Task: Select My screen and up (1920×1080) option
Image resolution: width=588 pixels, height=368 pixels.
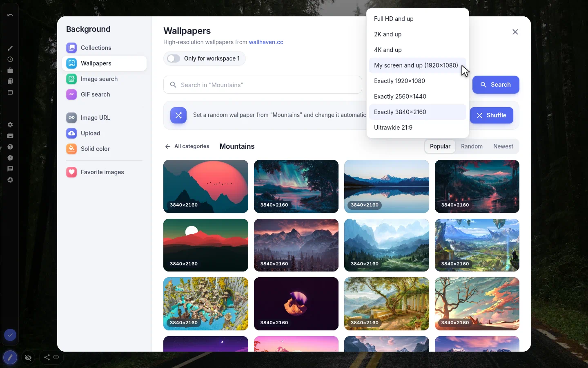Action: click(418, 65)
